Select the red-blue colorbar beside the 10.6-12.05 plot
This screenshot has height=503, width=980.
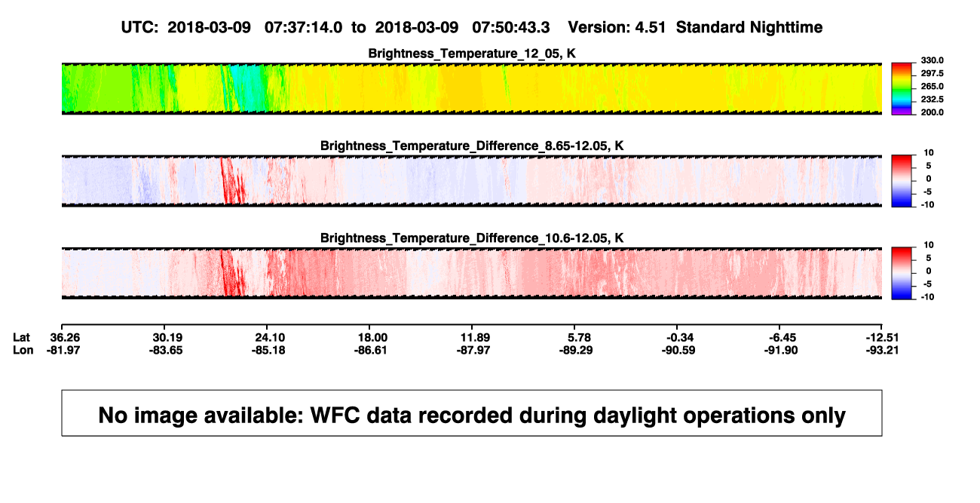(x=902, y=273)
